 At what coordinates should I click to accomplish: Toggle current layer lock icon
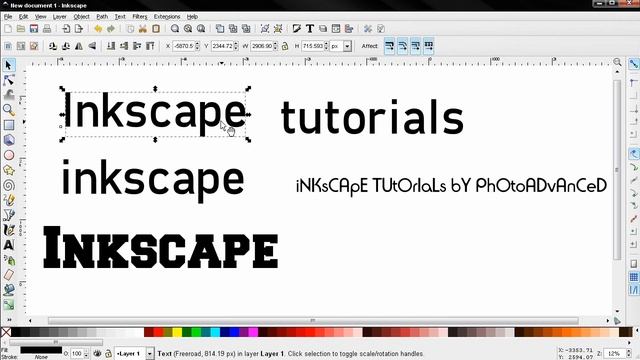[108, 353]
